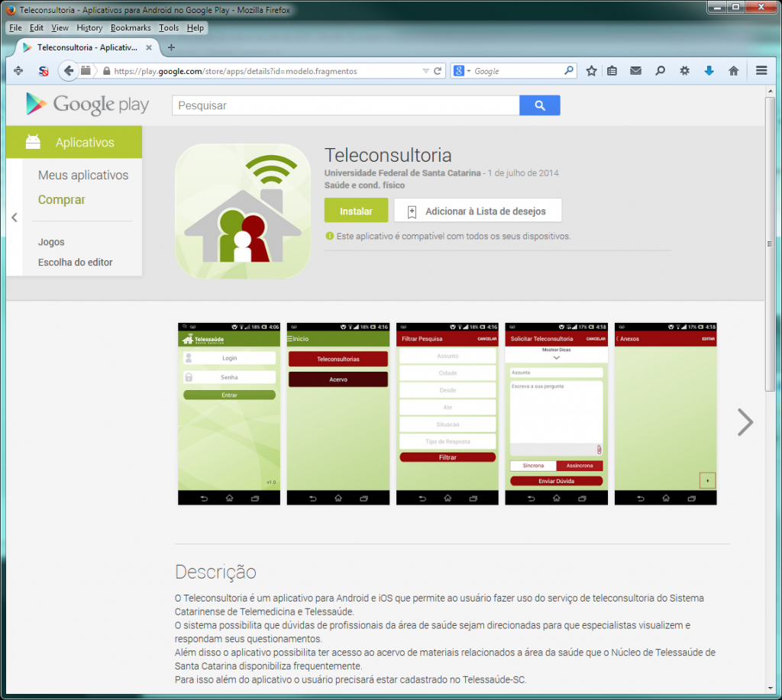Viewport: 782px width, 700px height.
Task: Open the Tools menu
Action: pos(169,28)
